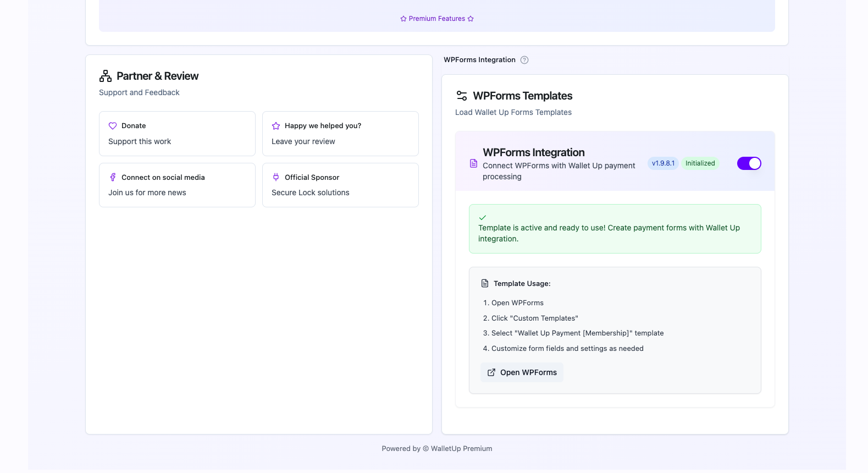The width and height of the screenshot is (868, 473).
Task: Click the 'Template Usage:' label
Action: click(522, 284)
